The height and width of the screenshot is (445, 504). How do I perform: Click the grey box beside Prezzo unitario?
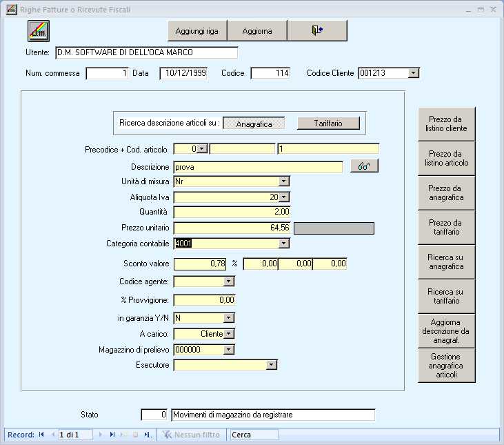pyautogui.click(x=334, y=228)
